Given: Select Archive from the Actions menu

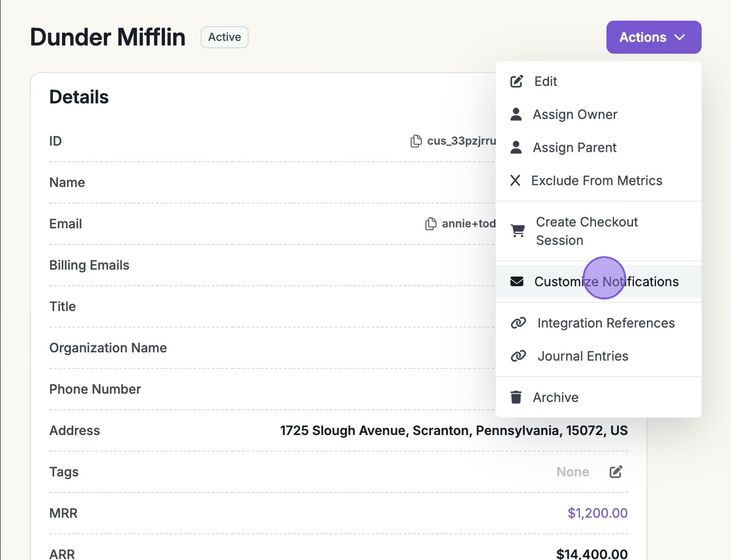Looking at the screenshot, I should [599, 397].
